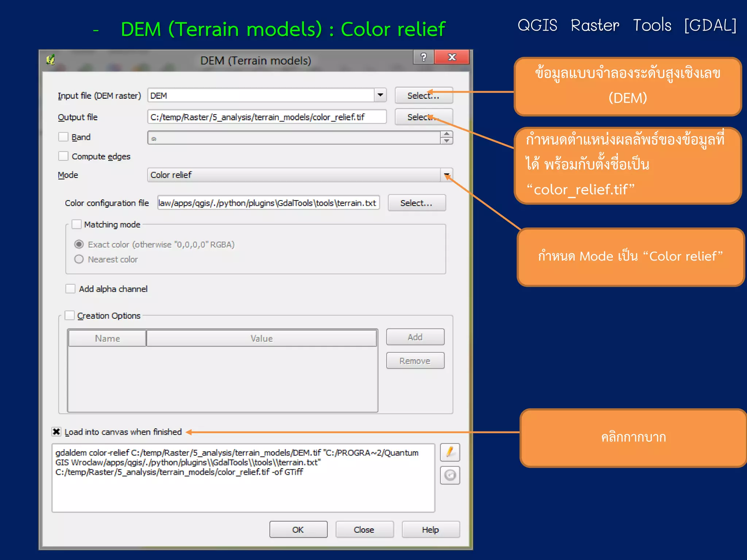This screenshot has height=560, width=747.
Task: Click the empty creation options table
Action: 222,379
